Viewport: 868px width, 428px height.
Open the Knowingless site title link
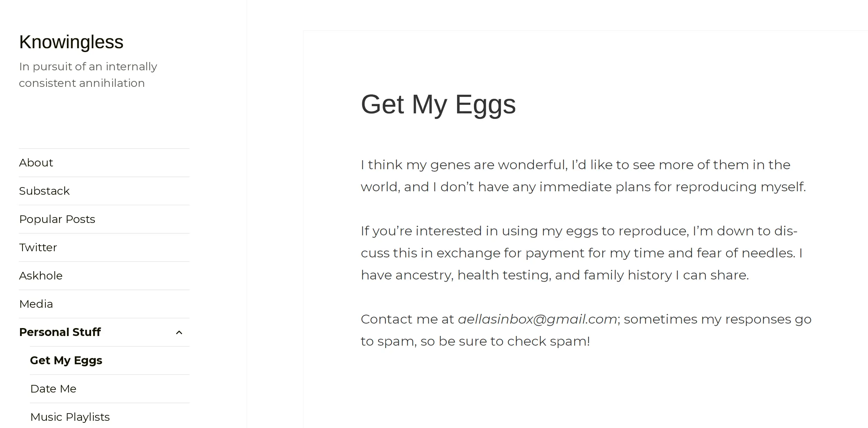pos(71,42)
